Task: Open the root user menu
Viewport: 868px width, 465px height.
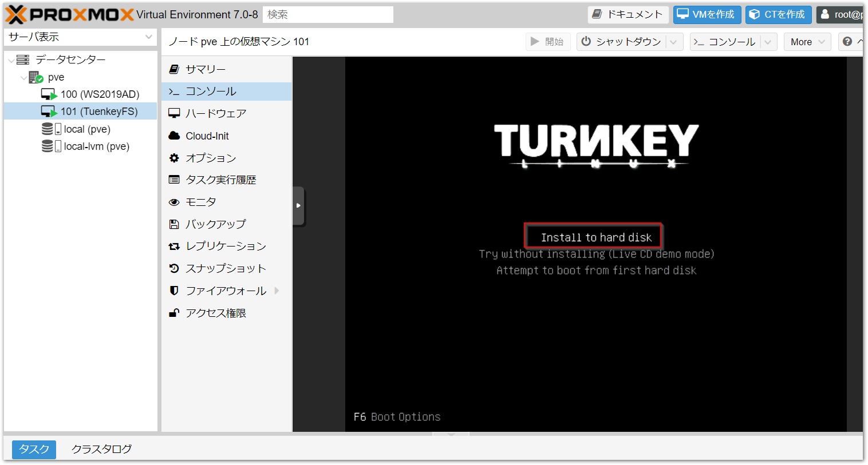Action: pyautogui.click(x=840, y=14)
